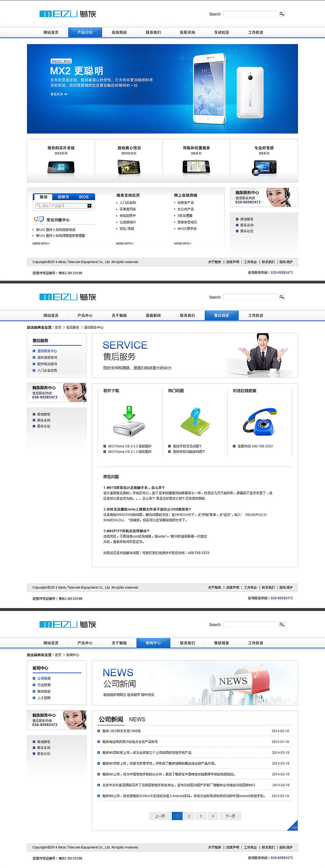Image resolution: width=325 pixels, height=868 pixels.
Task: Open the 查找手机功能结构图? link
Action: point(189,452)
